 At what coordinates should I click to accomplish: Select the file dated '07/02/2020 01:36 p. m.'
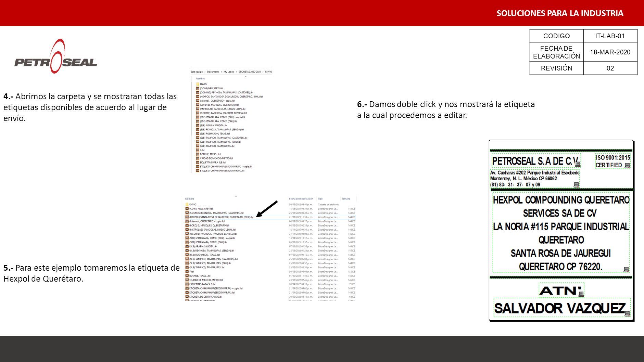301,247
